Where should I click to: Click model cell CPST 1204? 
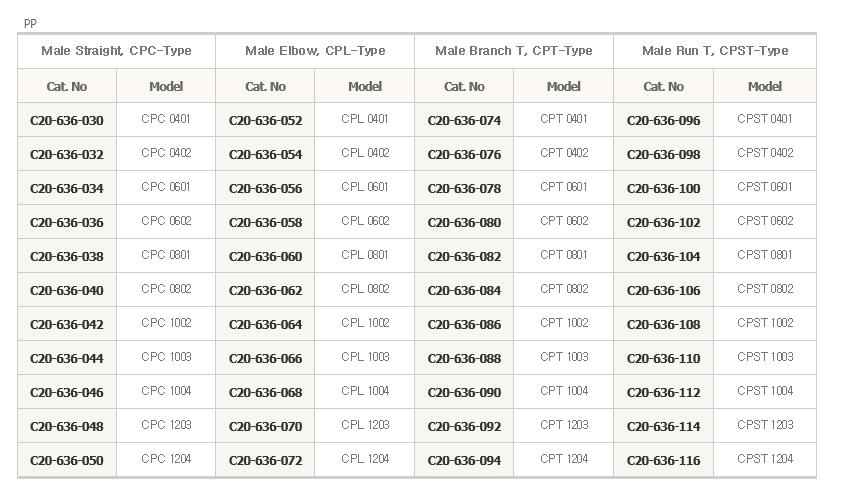[765, 459]
